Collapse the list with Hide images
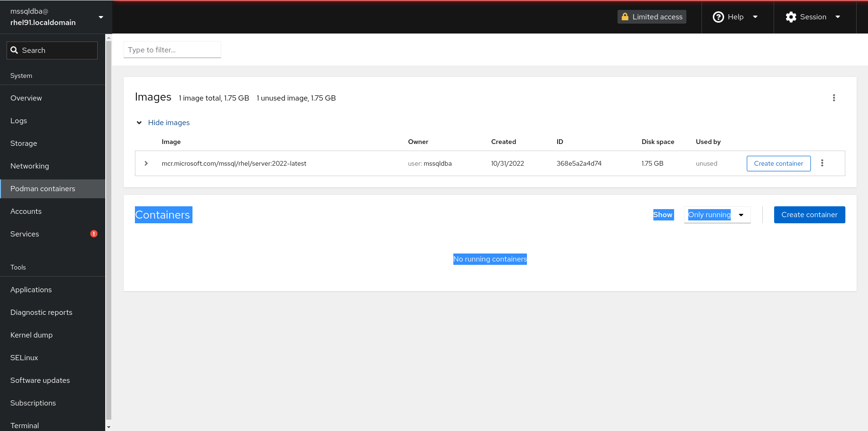This screenshot has height=431, width=868. [x=168, y=123]
